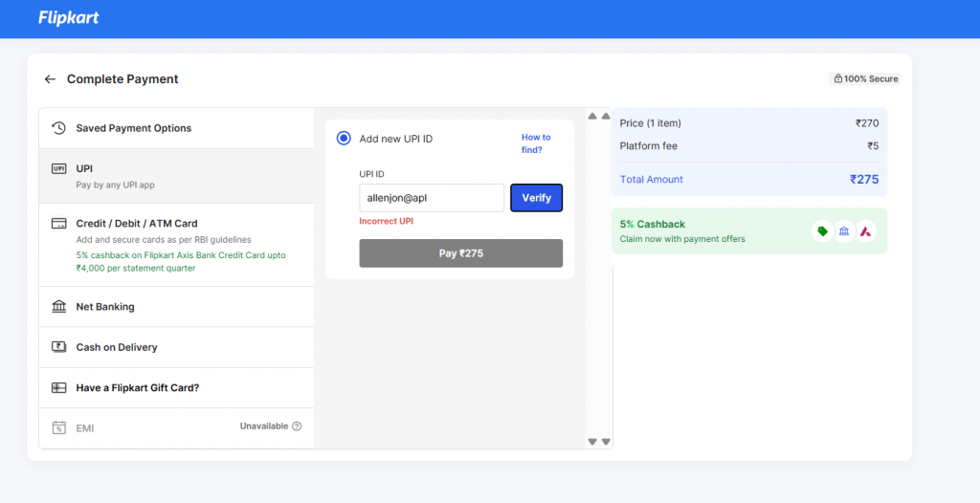Click the inner scrollbar up arrow

pyautogui.click(x=592, y=116)
